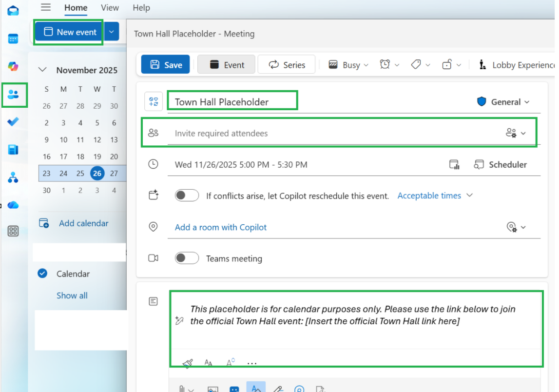Select November 26 in mini calendar
This screenshot has height=392, width=559.
point(97,174)
